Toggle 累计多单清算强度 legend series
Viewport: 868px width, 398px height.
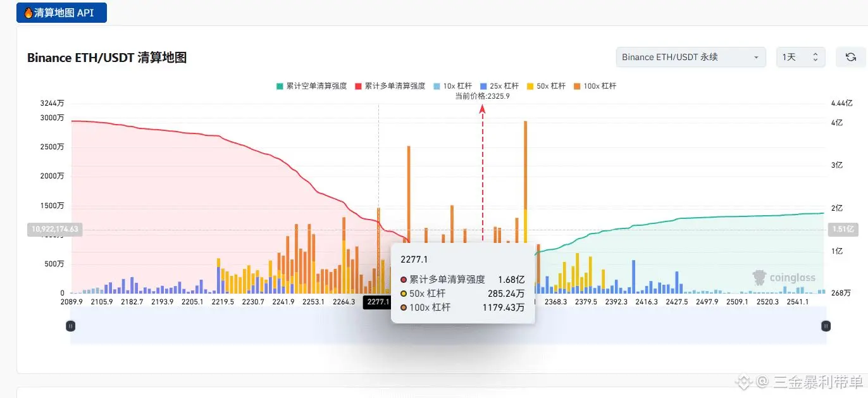tap(390, 86)
